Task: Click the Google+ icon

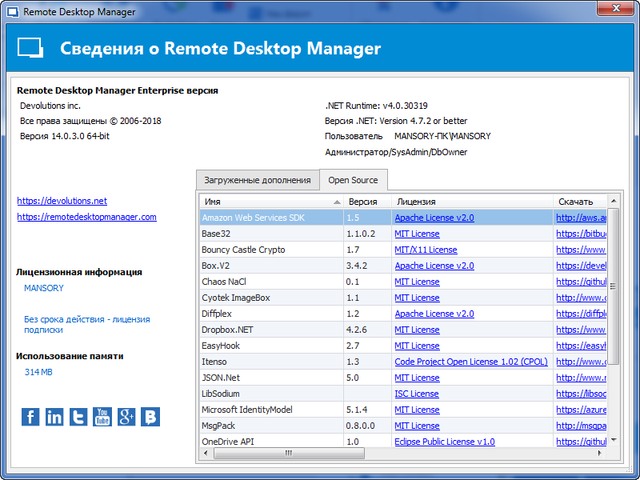Action: [x=127, y=417]
